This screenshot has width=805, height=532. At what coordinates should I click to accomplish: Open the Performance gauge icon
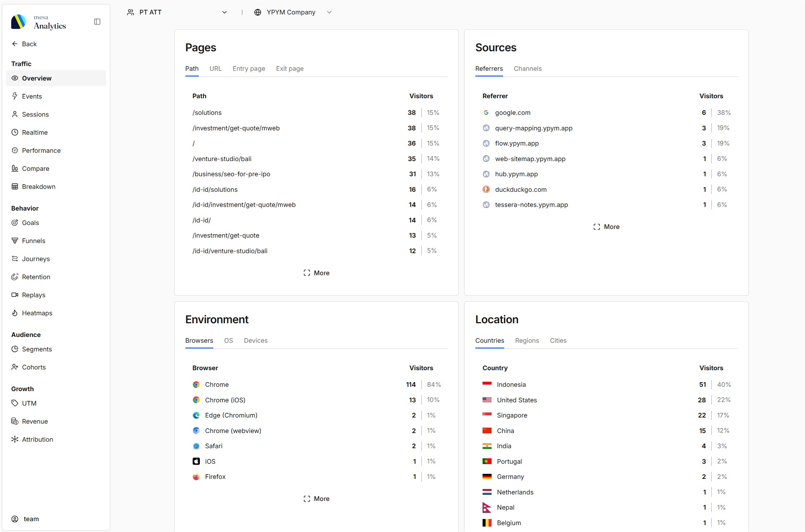(15, 150)
